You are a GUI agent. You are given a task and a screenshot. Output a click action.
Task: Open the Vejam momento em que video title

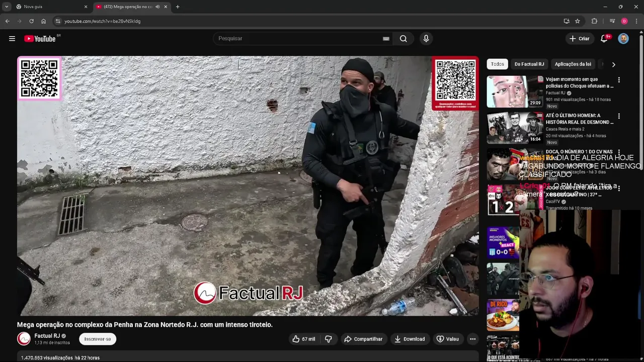[x=580, y=82]
